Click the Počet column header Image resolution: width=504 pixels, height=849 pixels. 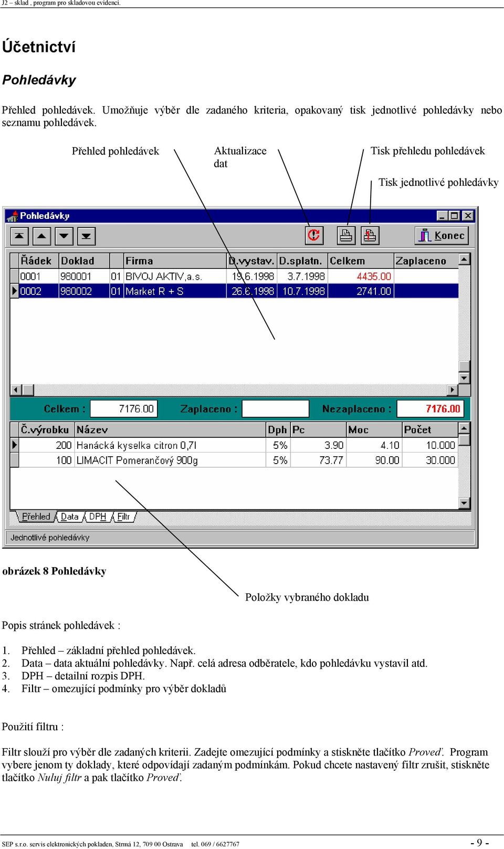point(430,429)
